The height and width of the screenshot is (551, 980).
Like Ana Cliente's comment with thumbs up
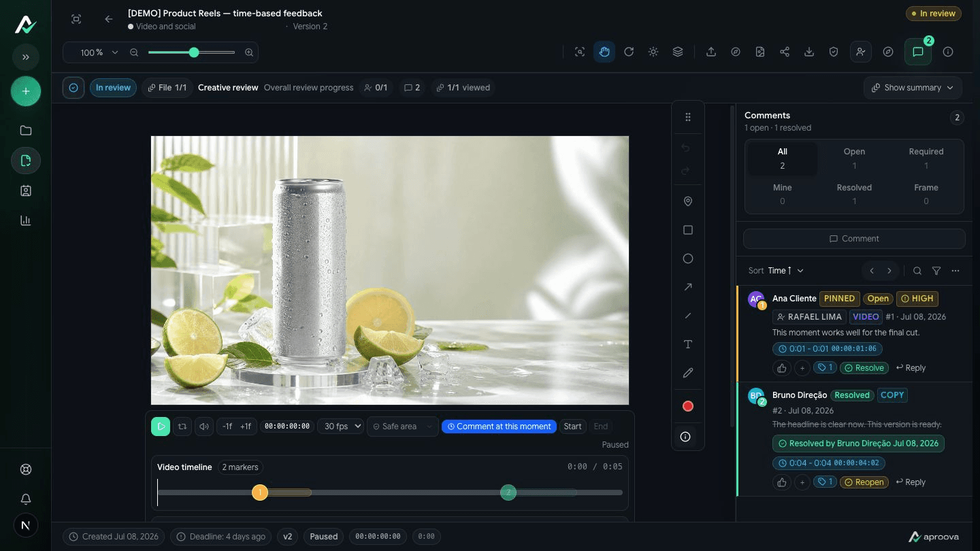point(781,368)
